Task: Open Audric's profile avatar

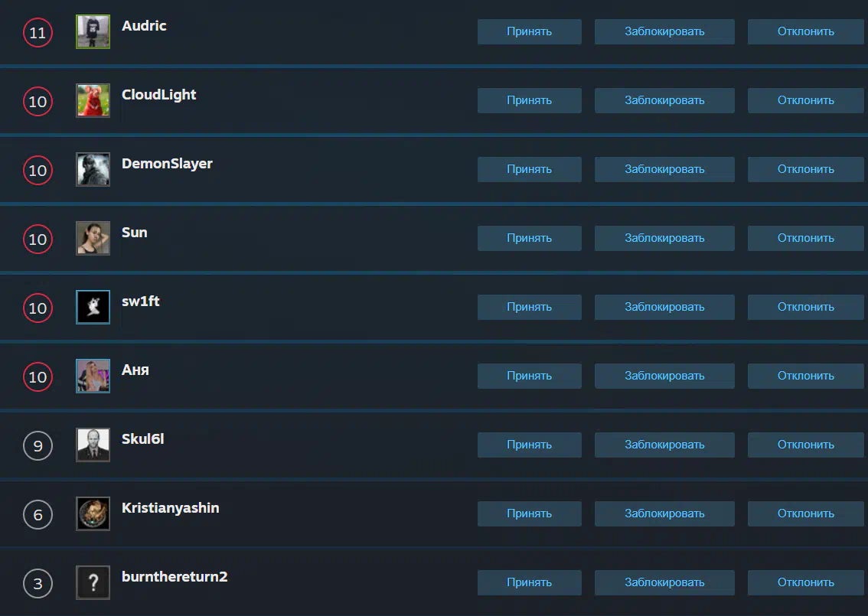Action: (93, 31)
